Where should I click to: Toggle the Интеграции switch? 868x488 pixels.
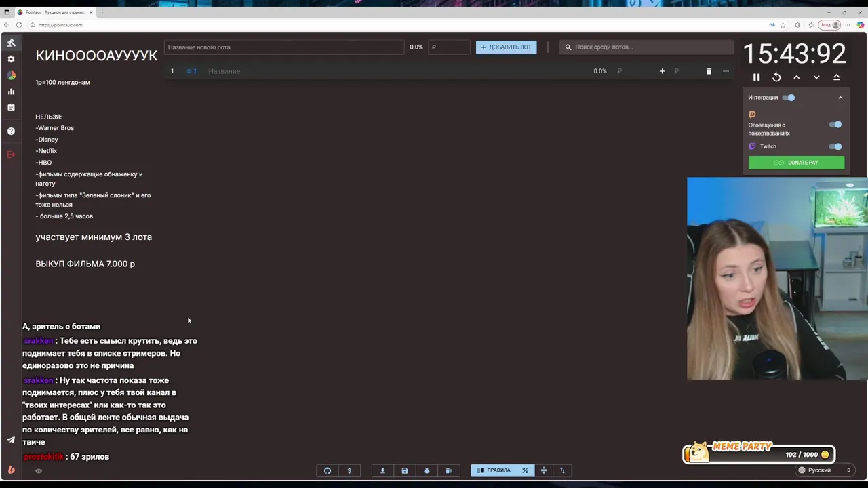click(x=788, y=98)
